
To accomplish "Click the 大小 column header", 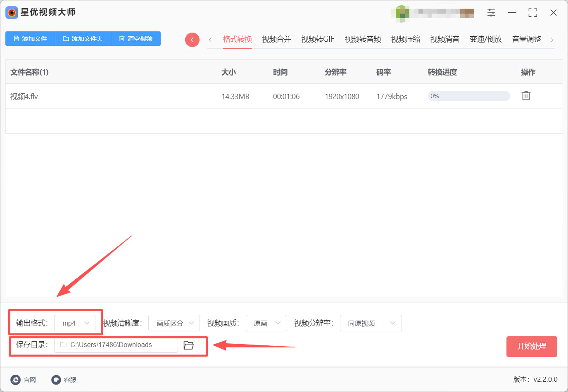I will (228, 72).
